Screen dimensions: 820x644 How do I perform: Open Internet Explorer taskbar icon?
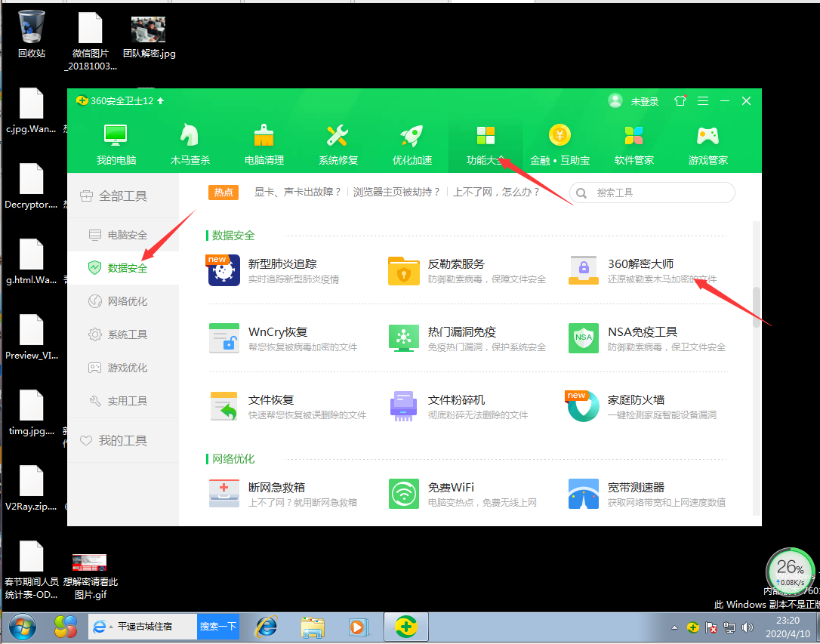pyautogui.click(x=267, y=626)
